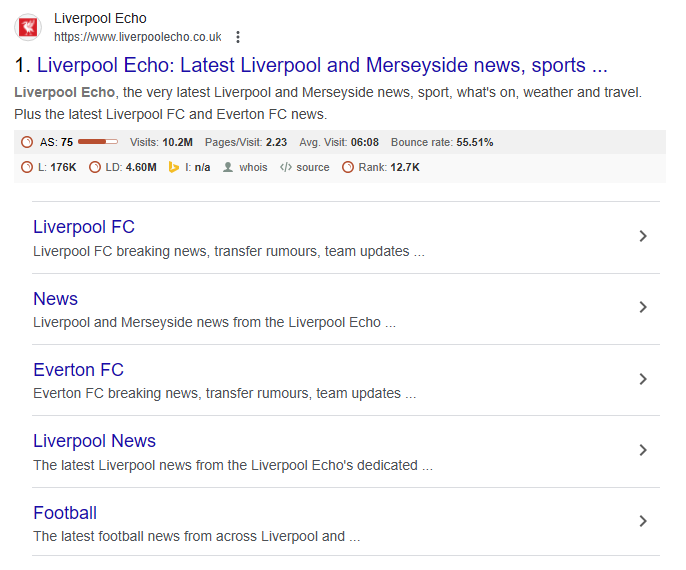Click the source code brackets icon
686x570 pixels.
pos(286,167)
